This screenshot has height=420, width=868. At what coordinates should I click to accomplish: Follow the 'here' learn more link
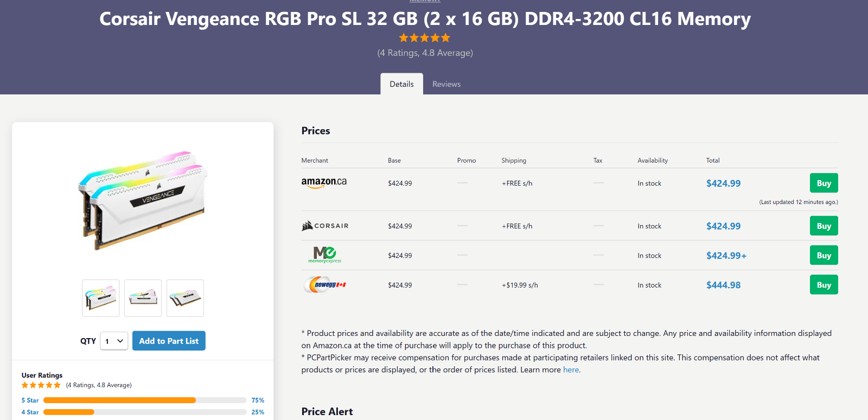click(571, 370)
